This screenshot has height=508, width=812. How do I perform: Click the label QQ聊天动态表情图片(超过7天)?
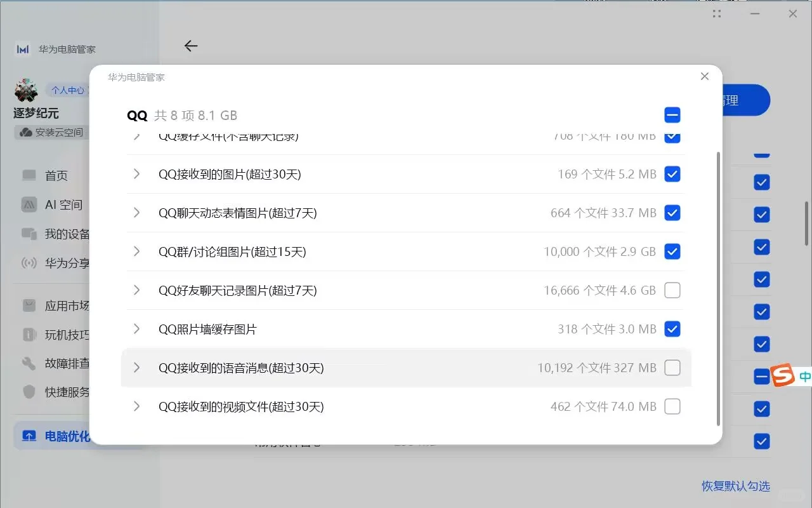pyautogui.click(x=238, y=213)
